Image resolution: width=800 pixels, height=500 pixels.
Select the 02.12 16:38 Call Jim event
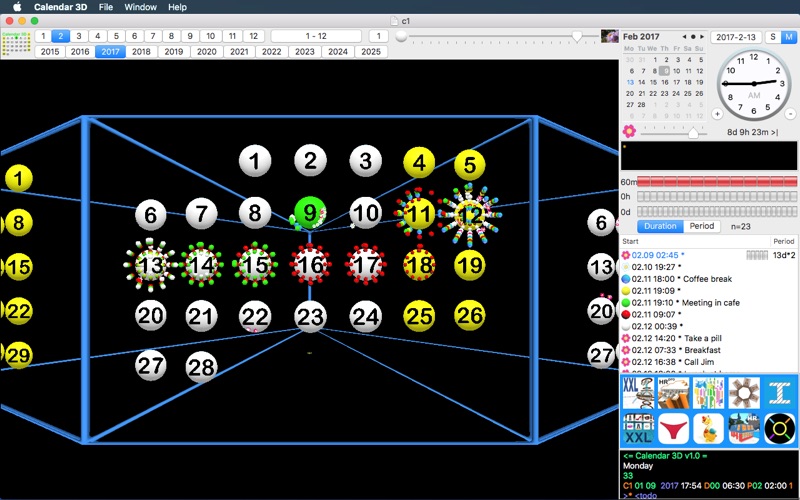tap(709, 362)
